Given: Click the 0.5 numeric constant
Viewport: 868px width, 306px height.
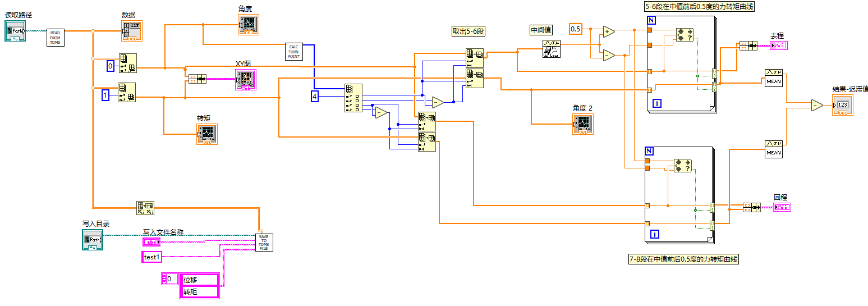Looking at the screenshot, I should point(576,29).
